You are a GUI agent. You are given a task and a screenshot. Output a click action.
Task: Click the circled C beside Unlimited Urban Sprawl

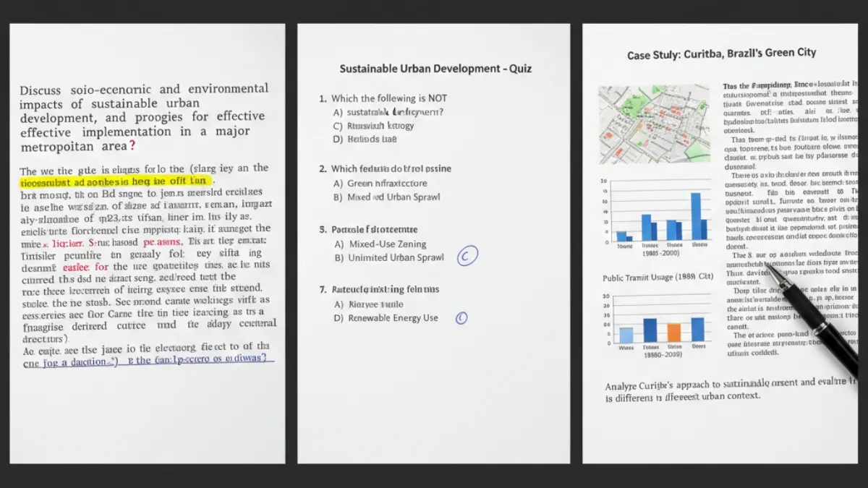tap(467, 255)
